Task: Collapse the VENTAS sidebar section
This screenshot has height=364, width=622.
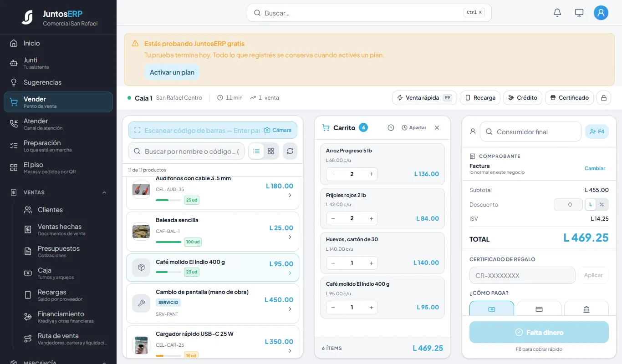Action: coord(104,192)
